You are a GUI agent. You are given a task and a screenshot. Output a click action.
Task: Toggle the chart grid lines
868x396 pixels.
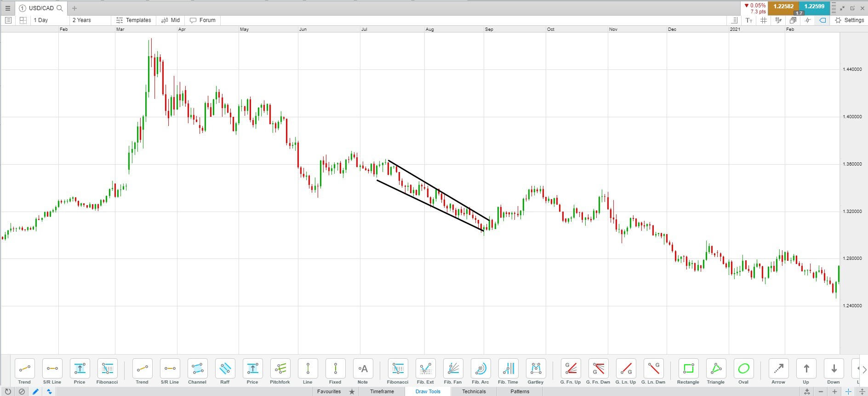764,20
